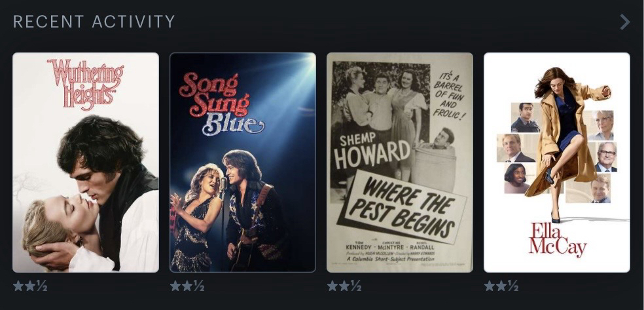Viewport: 644px width, 310px height.
Task: Click the star rating beneath Ella McCay
Action: [x=501, y=286]
